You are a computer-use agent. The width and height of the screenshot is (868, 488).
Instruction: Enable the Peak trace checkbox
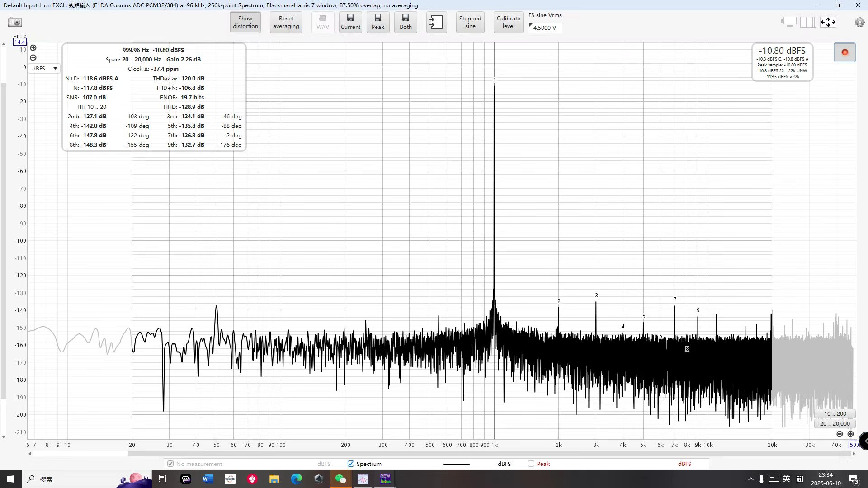tap(531, 464)
